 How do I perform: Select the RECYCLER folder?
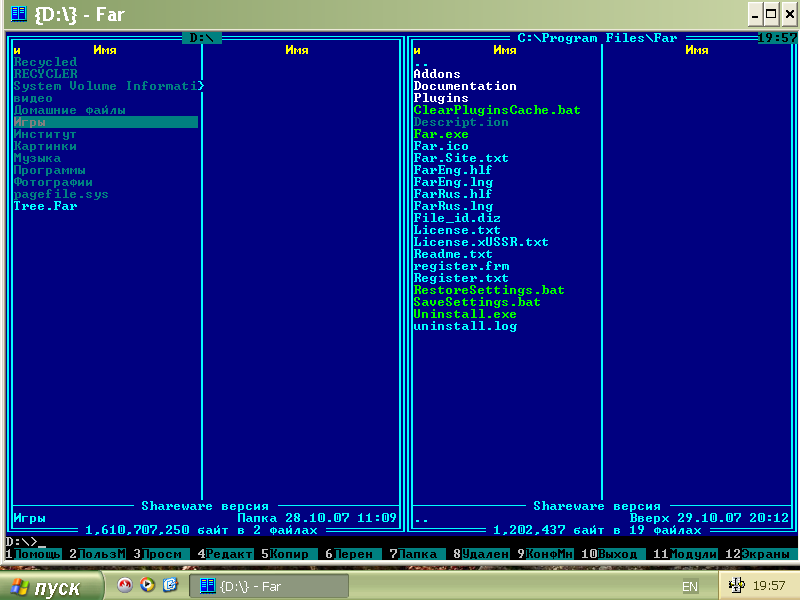click(45, 74)
